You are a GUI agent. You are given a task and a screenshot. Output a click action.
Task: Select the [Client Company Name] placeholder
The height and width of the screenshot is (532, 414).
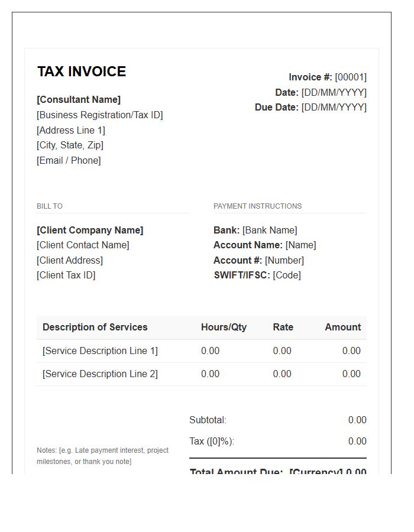coord(90,230)
